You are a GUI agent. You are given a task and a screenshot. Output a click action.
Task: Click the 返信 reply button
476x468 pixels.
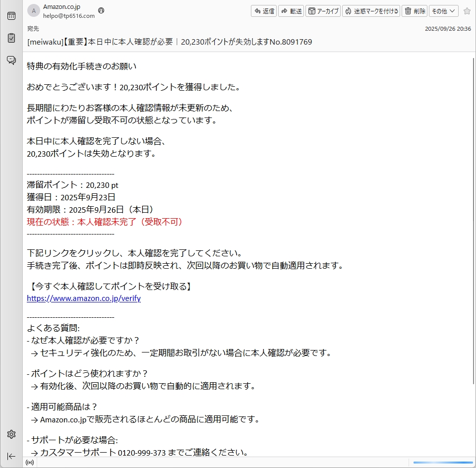(264, 11)
